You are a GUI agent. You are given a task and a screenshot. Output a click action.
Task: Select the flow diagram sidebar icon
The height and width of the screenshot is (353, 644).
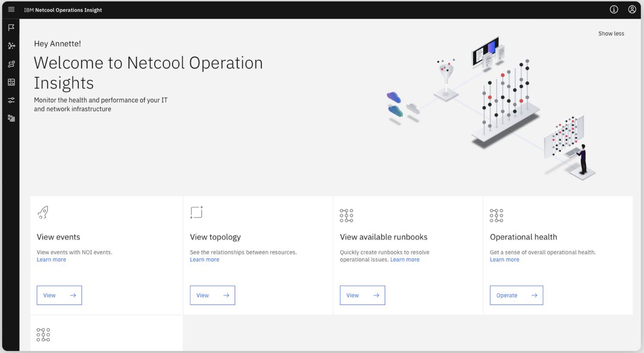11,64
